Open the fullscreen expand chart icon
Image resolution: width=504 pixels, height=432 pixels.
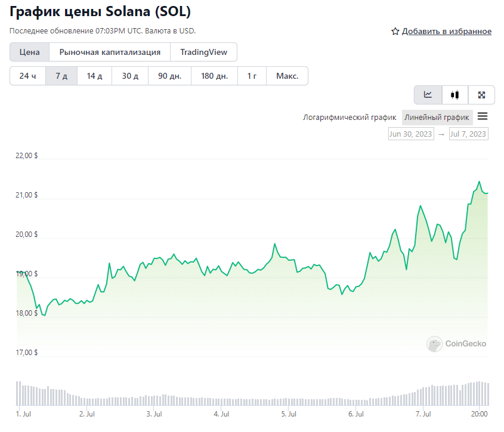481,95
